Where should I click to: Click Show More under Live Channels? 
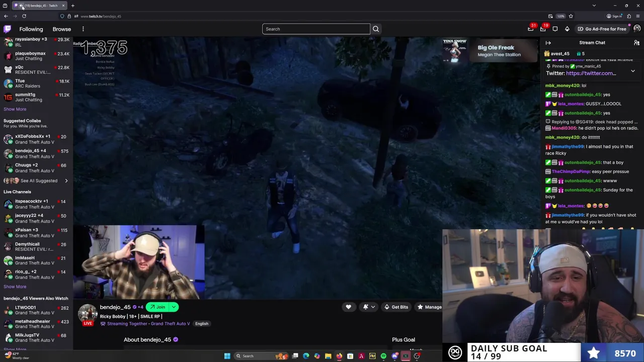15,287
